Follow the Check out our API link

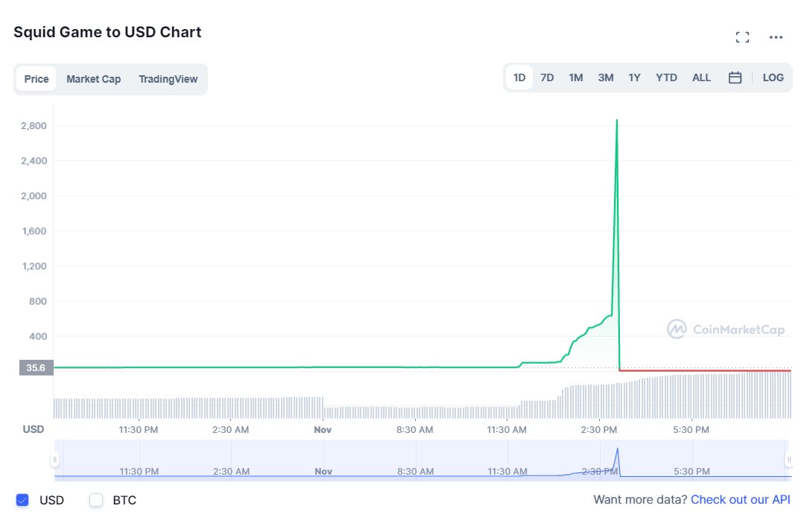pyautogui.click(x=740, y=500)
